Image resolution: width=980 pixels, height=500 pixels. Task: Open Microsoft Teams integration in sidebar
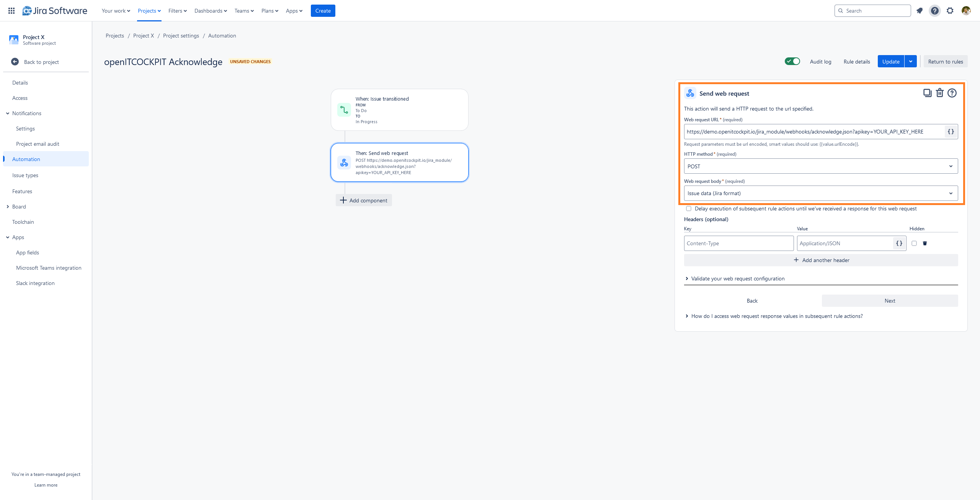point(49,268)
